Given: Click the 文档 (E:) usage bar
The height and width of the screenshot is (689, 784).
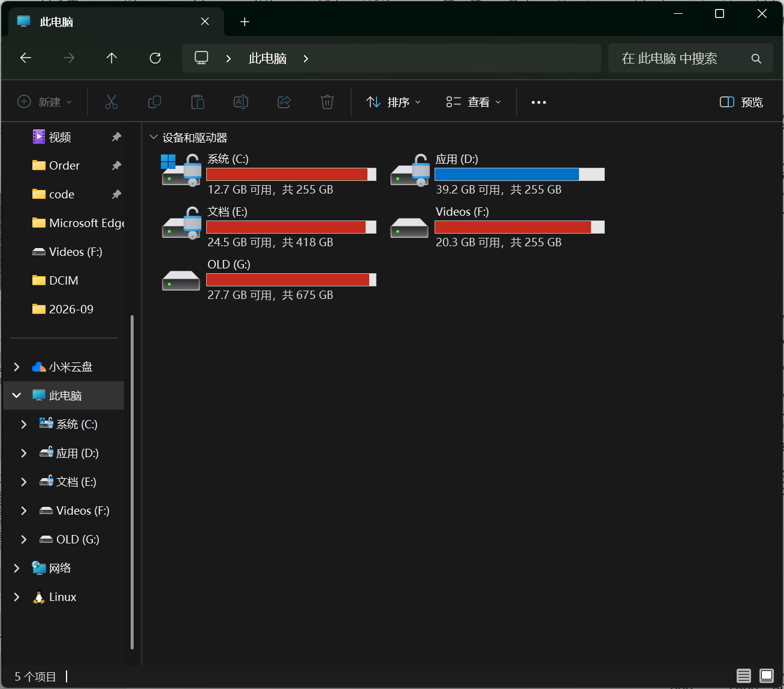Looking at the screenshot, I should tap(291, 227).
